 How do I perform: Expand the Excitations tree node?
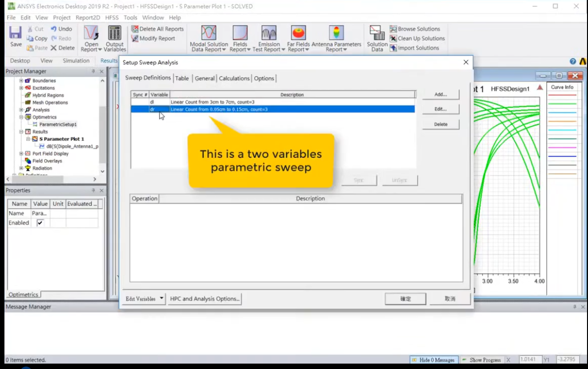click(21, 88)
